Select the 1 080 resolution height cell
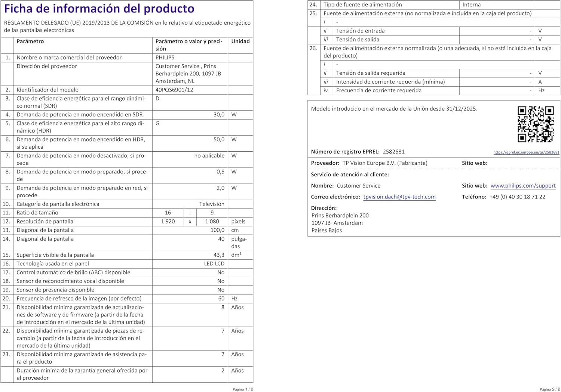This screenshot has width=561, height=392. 212,222
